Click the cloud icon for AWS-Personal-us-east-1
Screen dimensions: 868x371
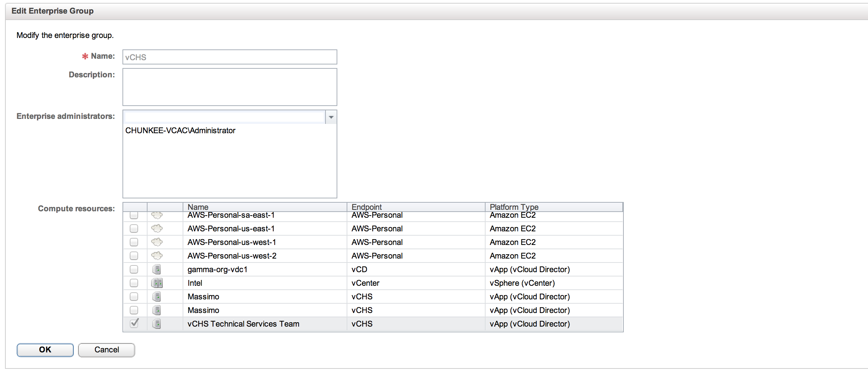pyautogui.click(x=157, y=228)
